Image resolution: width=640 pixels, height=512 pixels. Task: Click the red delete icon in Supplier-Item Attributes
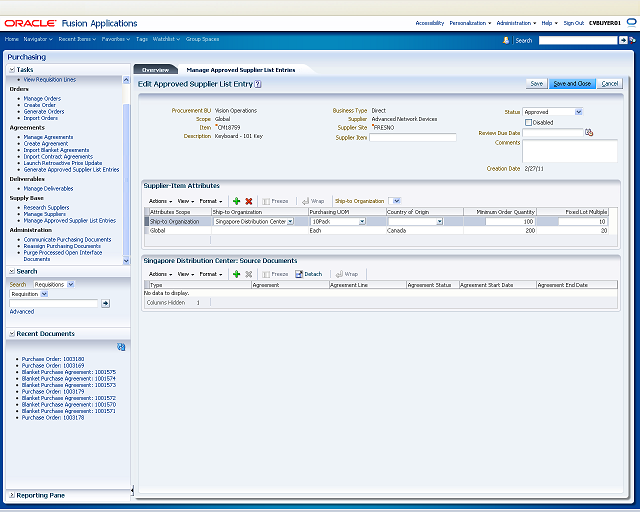tap(249, 201)
